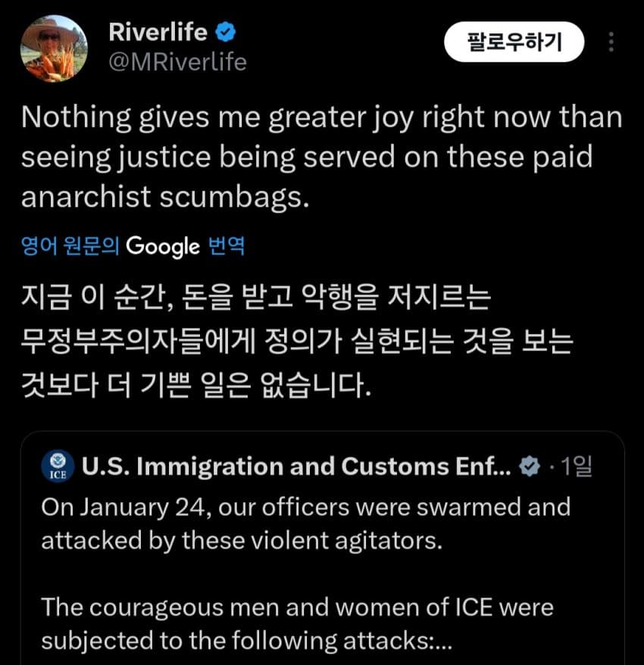Click the 번역 text in translation label
Screen dimensions: 644x665
tap(226, 246)
